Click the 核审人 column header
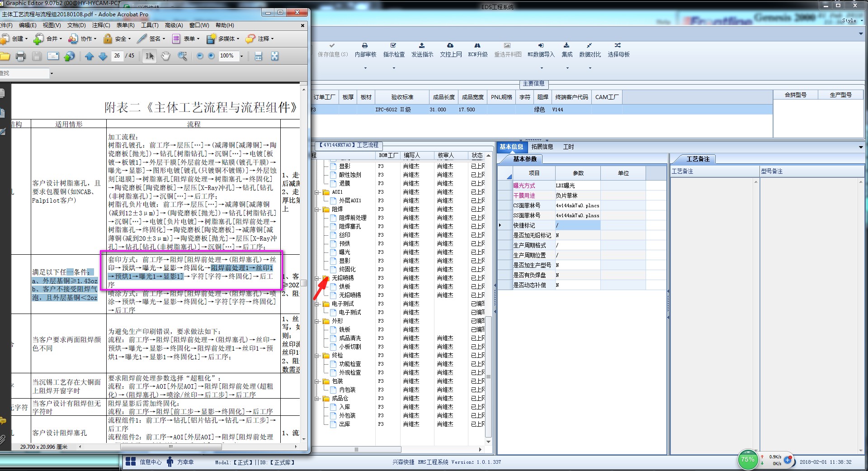The width and height of the screenshot is (868, 471). point(451,155)
